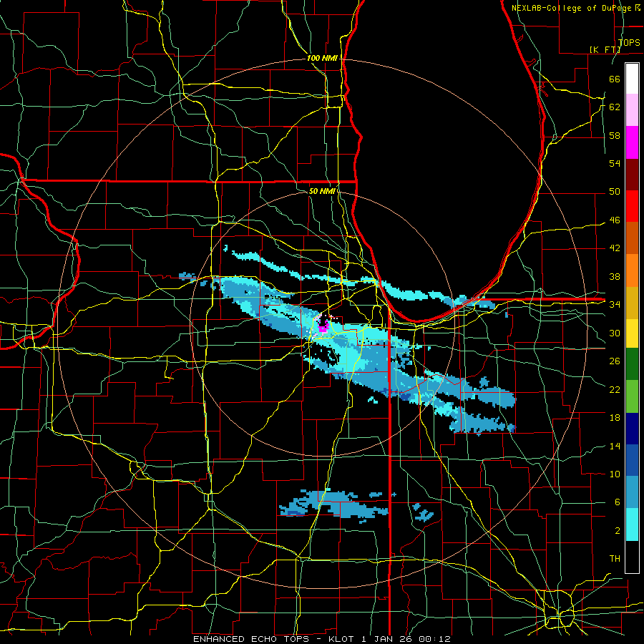Click the "26" legend value
644x644 pixels.
(615, 361)
